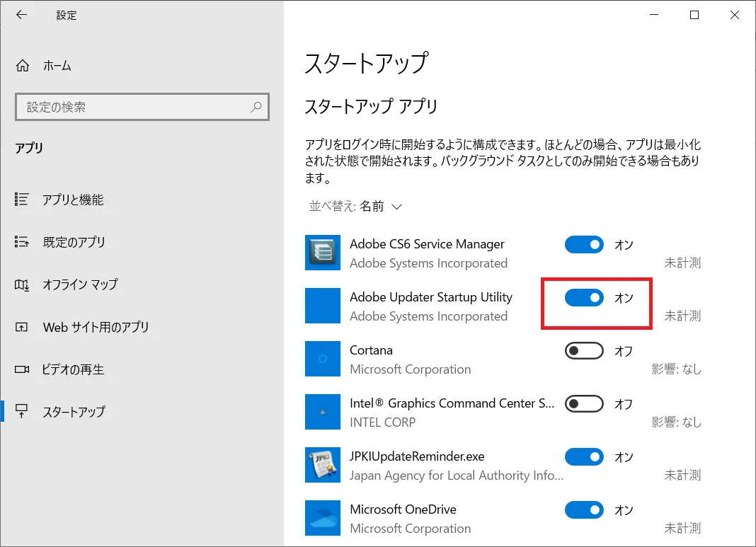This screenshot has height=547, width=756.
Task: Click the back arrow in the Settings window
Action: (x=21, y=15)
